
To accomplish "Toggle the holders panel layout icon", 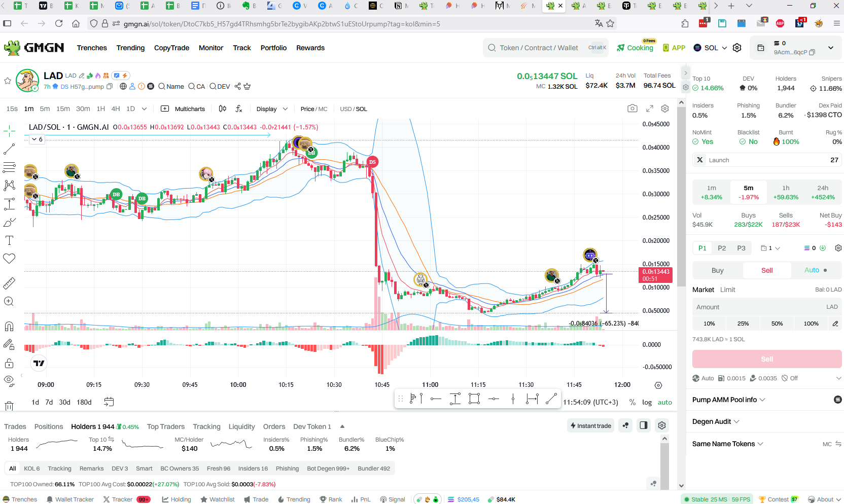I will (644, 425).
